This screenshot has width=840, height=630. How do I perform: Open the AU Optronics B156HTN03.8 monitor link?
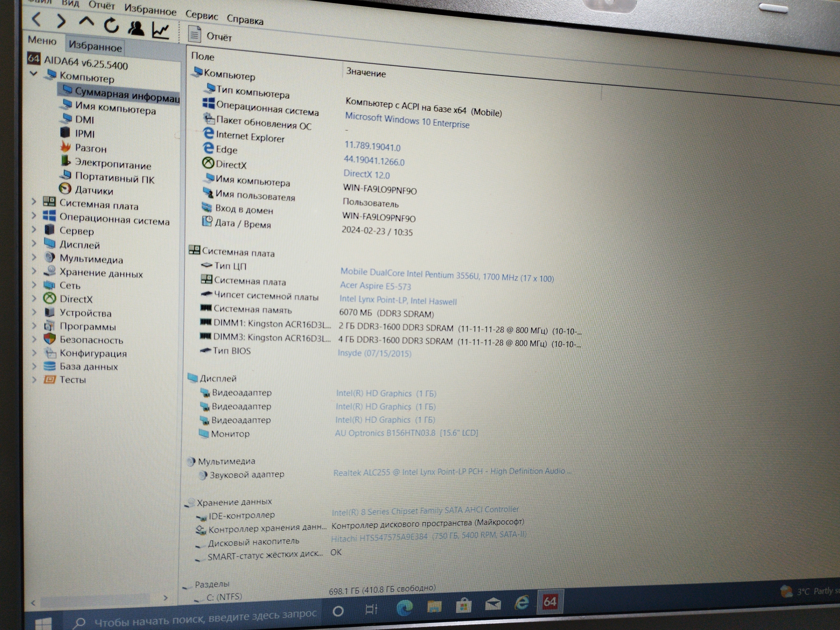pos(406,433)
